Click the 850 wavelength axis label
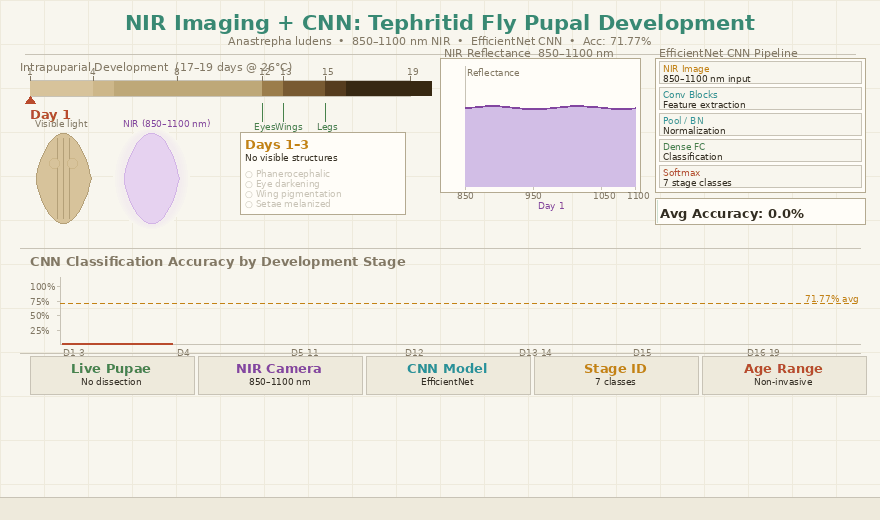 pos(465,196)
